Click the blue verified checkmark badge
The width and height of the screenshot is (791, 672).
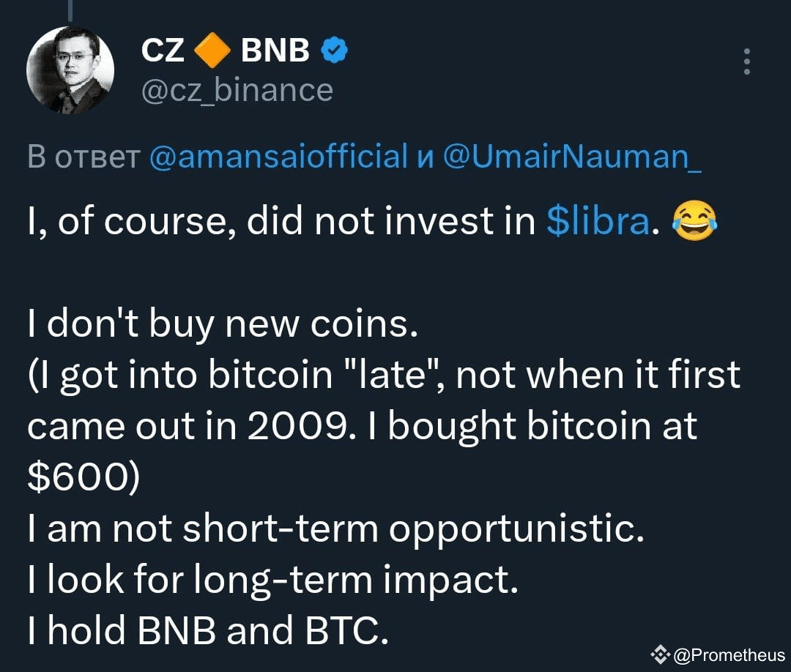coord(333,51)
